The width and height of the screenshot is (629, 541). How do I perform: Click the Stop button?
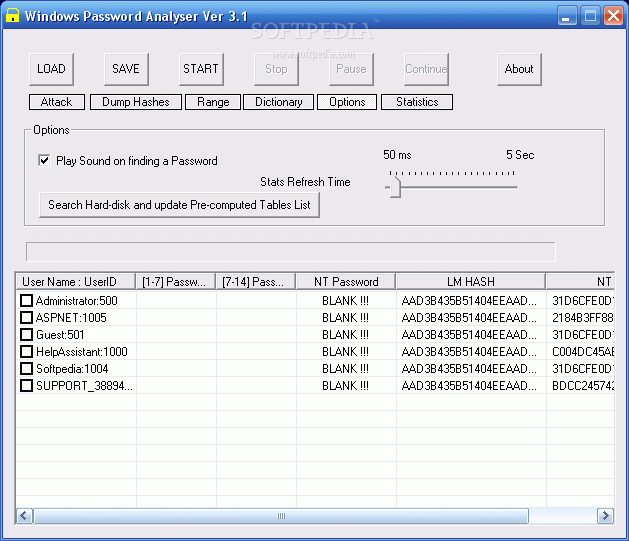pos(276,69)
